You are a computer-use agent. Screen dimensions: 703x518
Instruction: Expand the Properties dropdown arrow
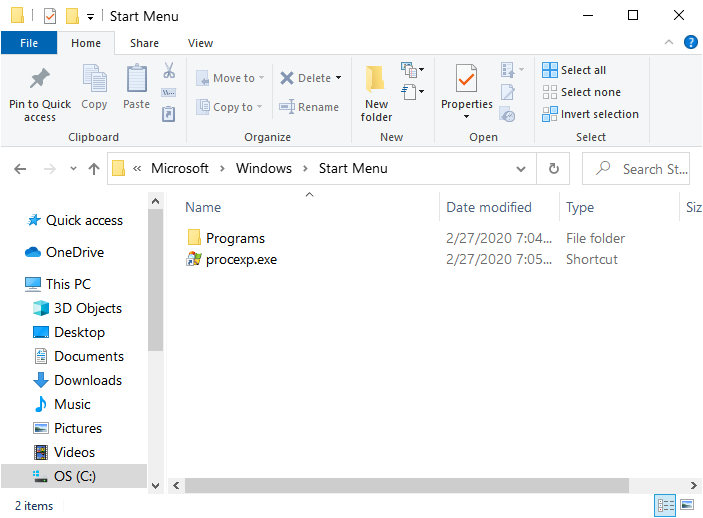(466, 117)
